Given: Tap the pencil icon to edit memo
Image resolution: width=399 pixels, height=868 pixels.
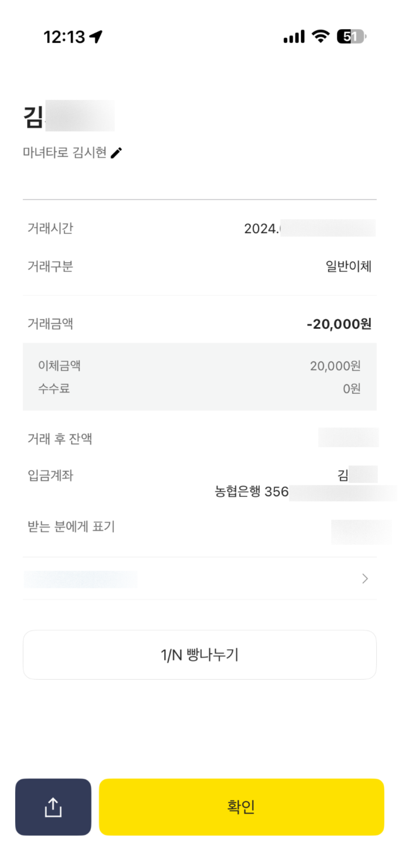Looking at the screenshot, I should pos(116,153).
